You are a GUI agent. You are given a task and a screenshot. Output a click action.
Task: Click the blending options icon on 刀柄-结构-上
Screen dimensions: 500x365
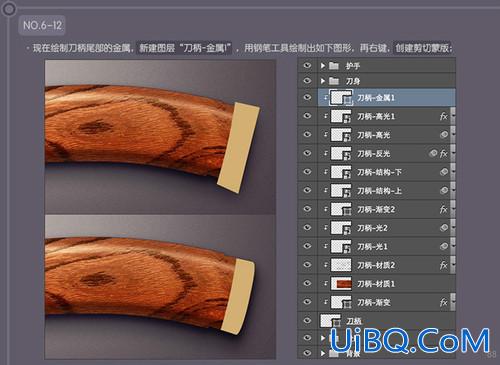444,190
